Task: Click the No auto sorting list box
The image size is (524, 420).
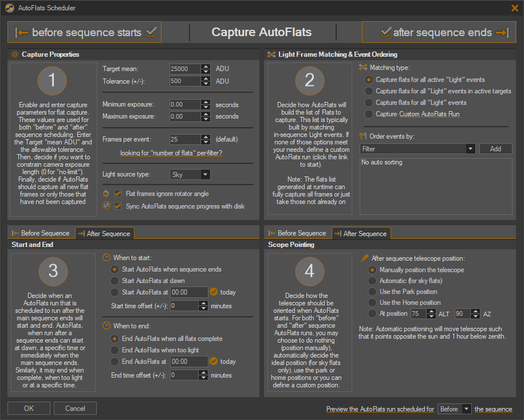Action: [436, 186]
